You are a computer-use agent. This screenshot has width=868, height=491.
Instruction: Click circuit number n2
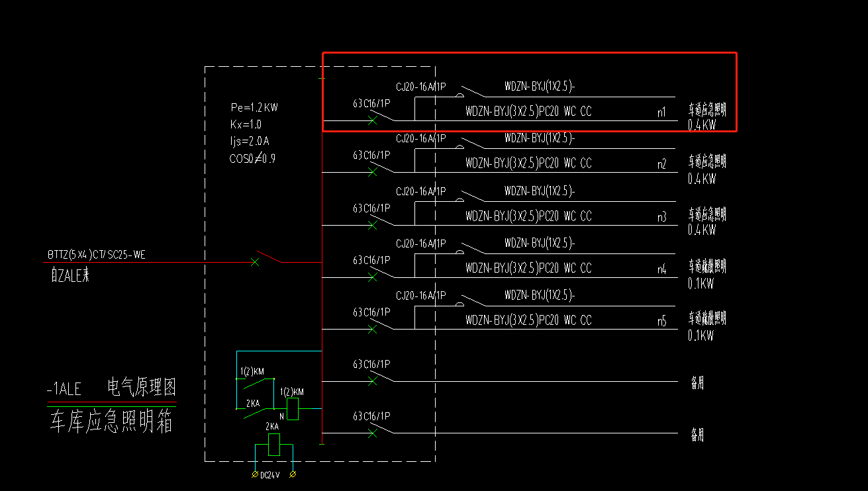tap(661, 165)
